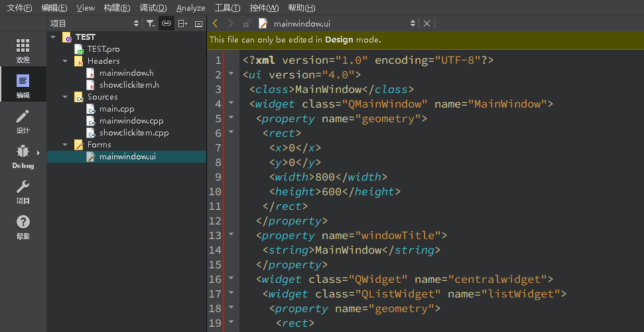Open the 构建(B) menu
Viewport: 644px width, 332px height.
click(x=117, y=8)
